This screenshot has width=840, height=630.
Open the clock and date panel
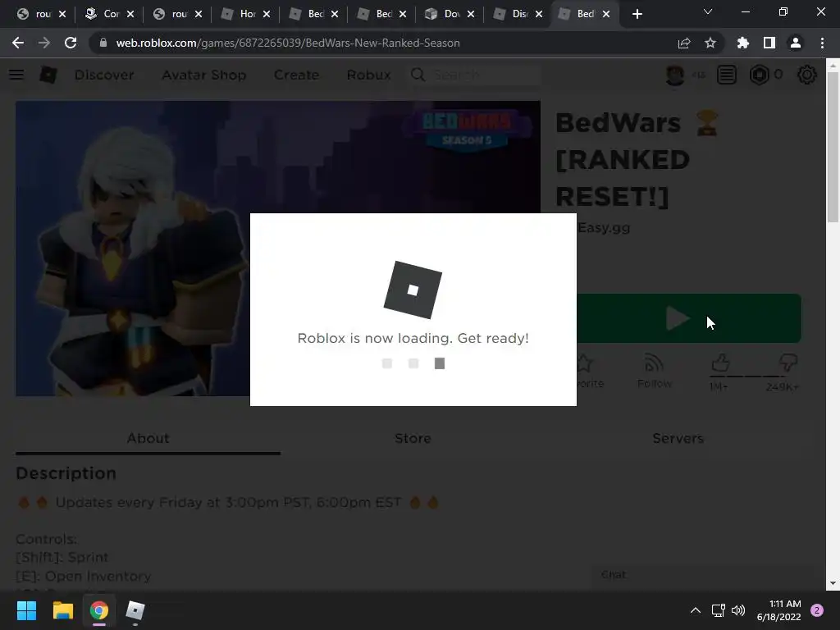pyautogui.click(x=778, y=610)
